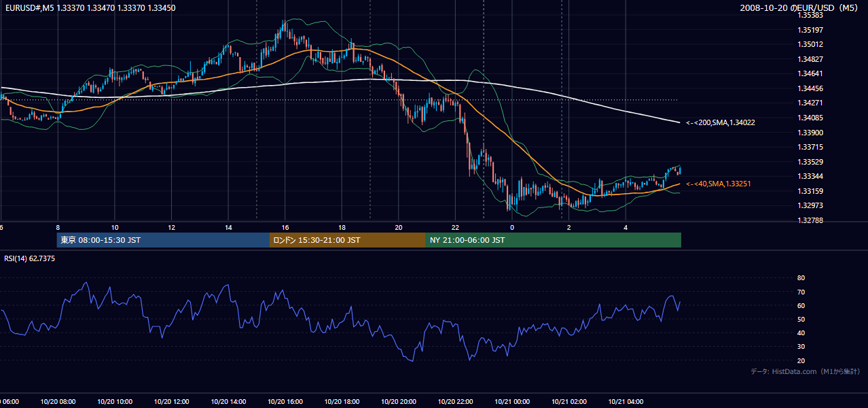Click hour tick 12 under the price chart
868x408 pixels.
(171, 228)
